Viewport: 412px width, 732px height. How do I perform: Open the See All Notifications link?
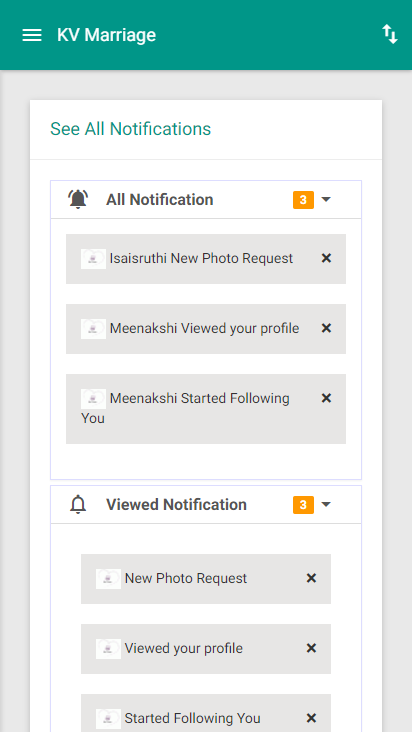[x=131, y=129]
